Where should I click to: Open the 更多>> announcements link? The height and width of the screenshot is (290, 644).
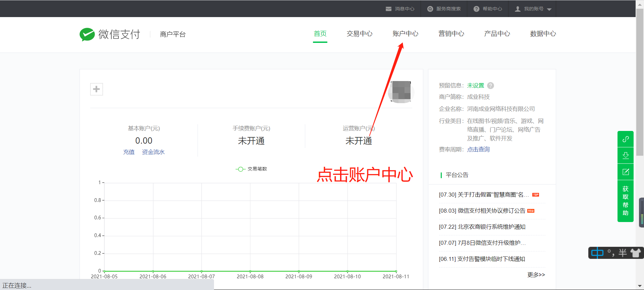[536, 275]
